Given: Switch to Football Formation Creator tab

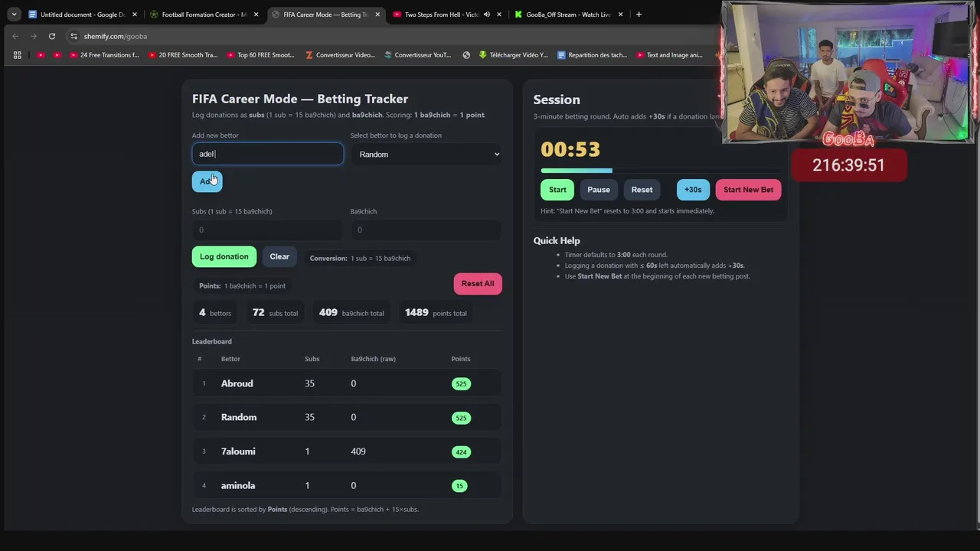Looking at the screenshot, I should click(204, 14).
